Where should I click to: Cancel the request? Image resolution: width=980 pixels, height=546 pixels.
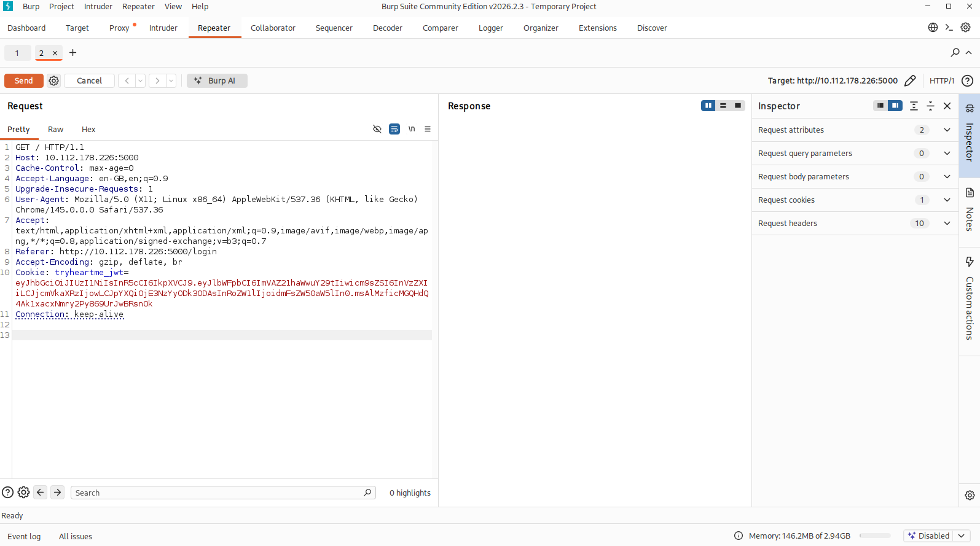[x=90, y=80]
